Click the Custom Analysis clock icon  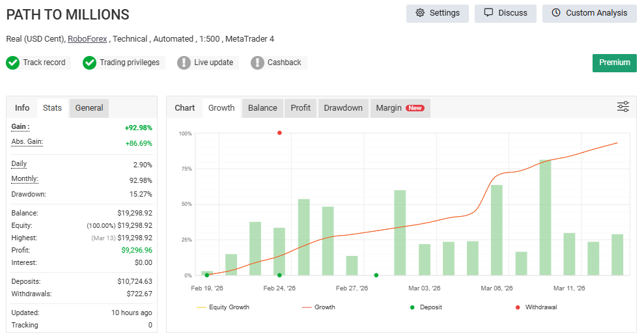pyautogui.click(x=555, y=13)
